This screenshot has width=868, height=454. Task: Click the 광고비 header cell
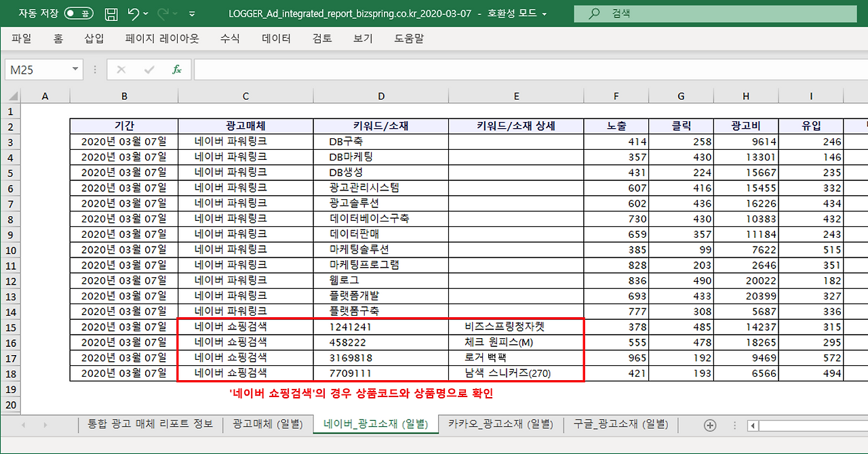(746, 126)
